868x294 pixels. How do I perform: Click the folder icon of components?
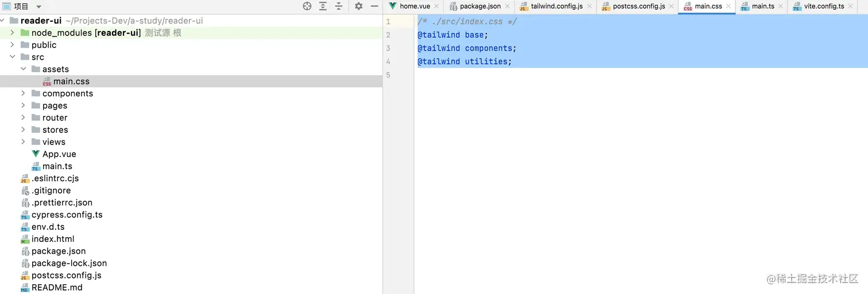[x=36, y=93]
